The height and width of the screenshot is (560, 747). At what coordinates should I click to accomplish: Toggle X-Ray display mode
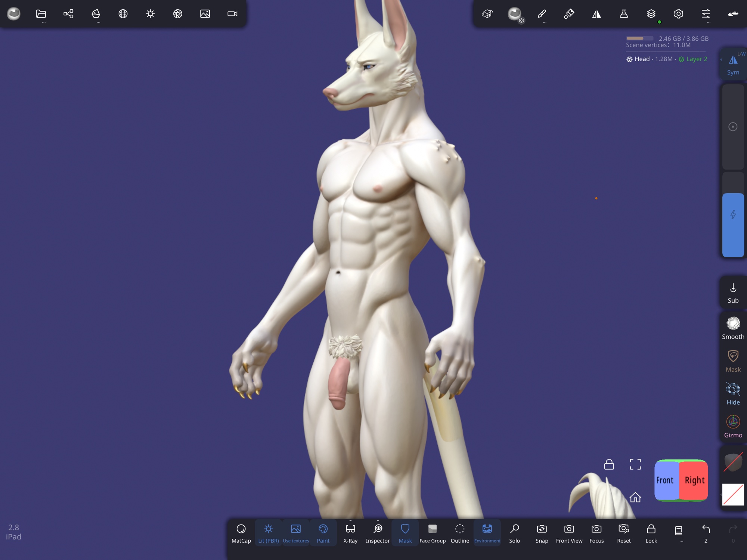pyautogui.click(x=350, y=533)
